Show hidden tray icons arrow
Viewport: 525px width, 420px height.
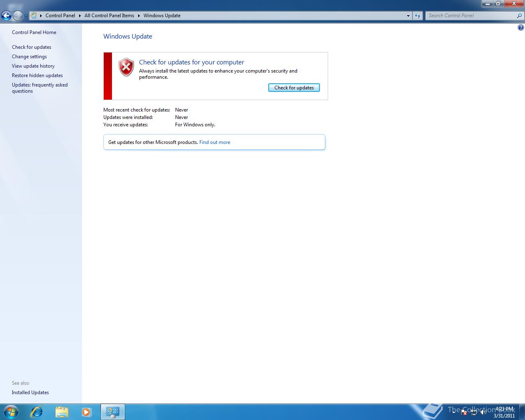(x=454, y=412)
